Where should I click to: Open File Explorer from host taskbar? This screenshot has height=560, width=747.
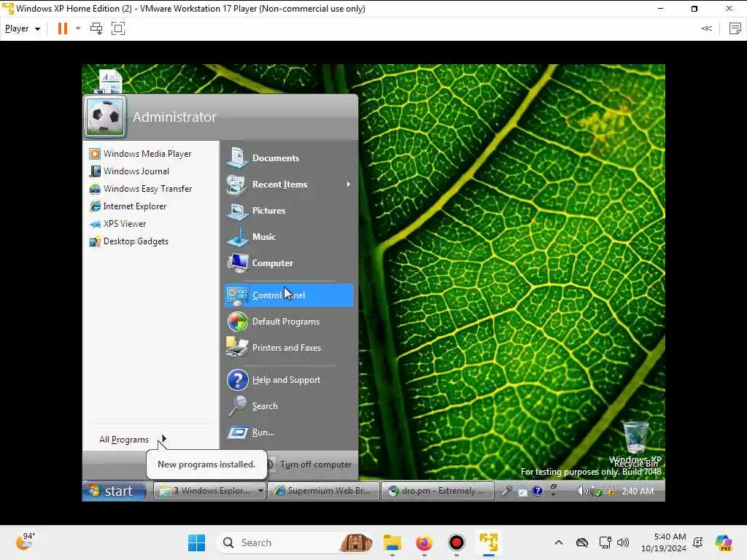click(x=392, y=542)
